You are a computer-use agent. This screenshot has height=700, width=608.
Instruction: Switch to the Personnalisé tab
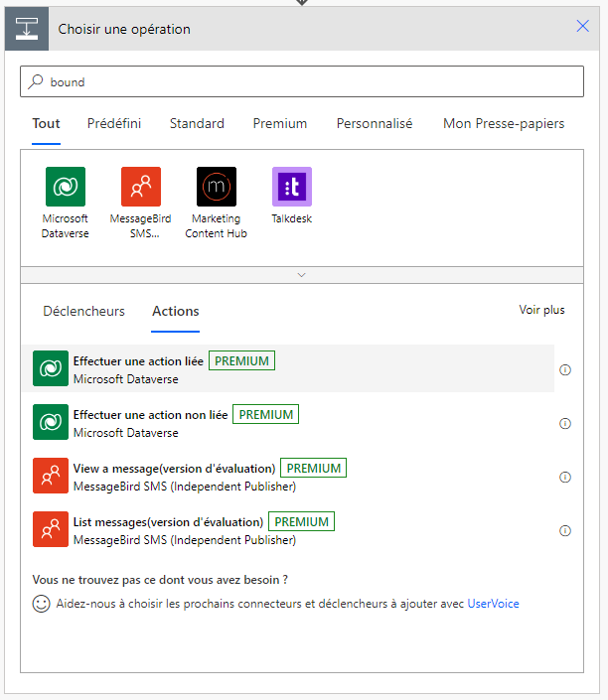(375, 124)
